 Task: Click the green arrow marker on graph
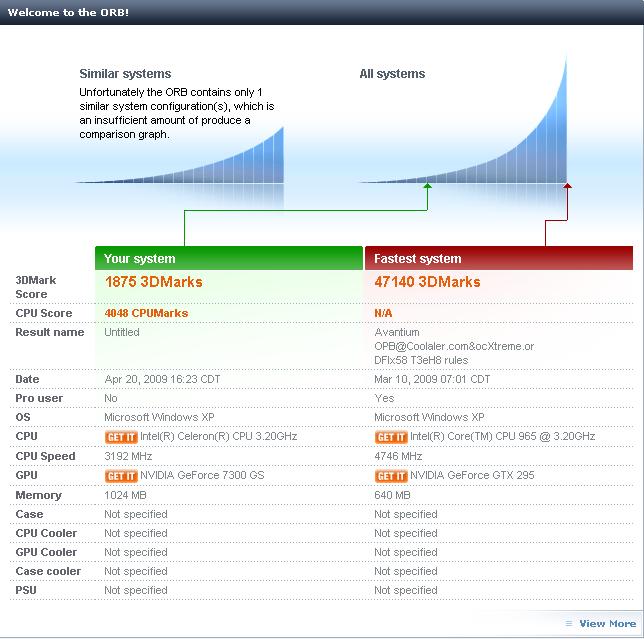pyautogui.click(x=428, y=187)
